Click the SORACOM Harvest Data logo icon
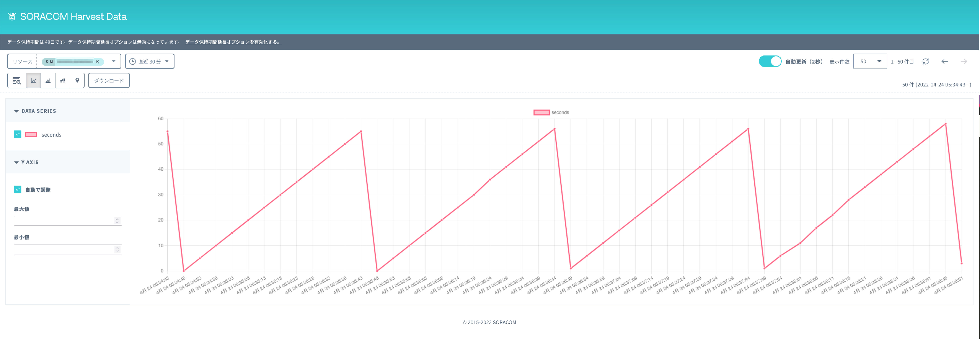The image size is (980, 339). click(x=12, y=17)
